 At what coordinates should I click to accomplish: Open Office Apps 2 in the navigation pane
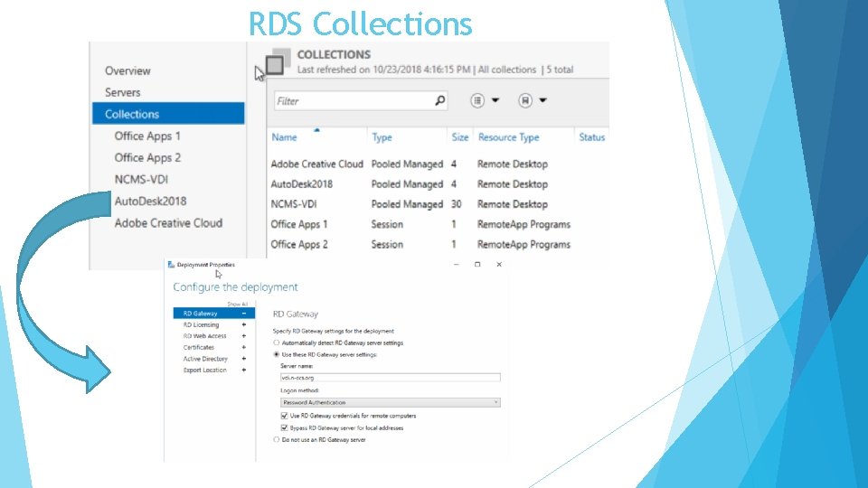[147, 157]
